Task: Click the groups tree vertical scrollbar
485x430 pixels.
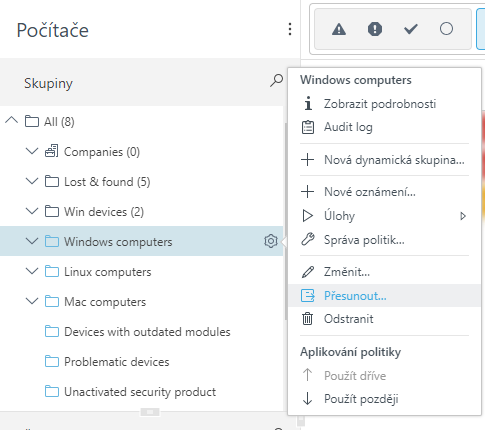Action: click(x=286, y=221)
